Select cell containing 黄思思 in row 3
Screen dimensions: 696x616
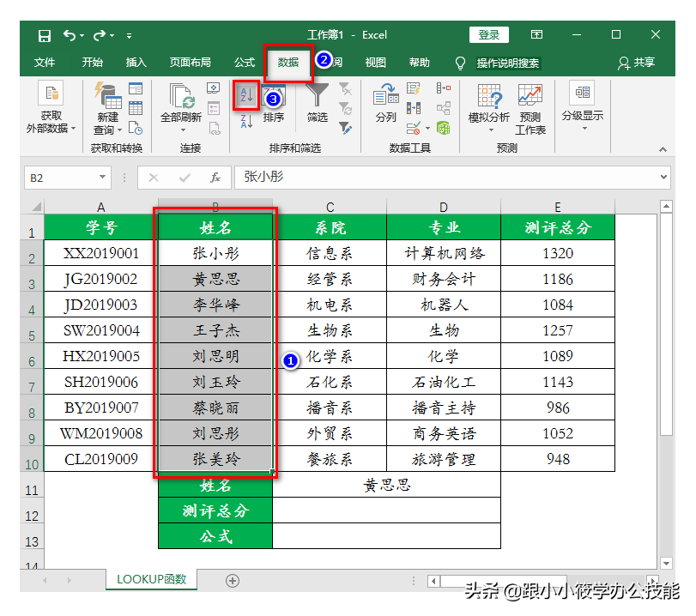pyautogui.click(x=215, y=279)
